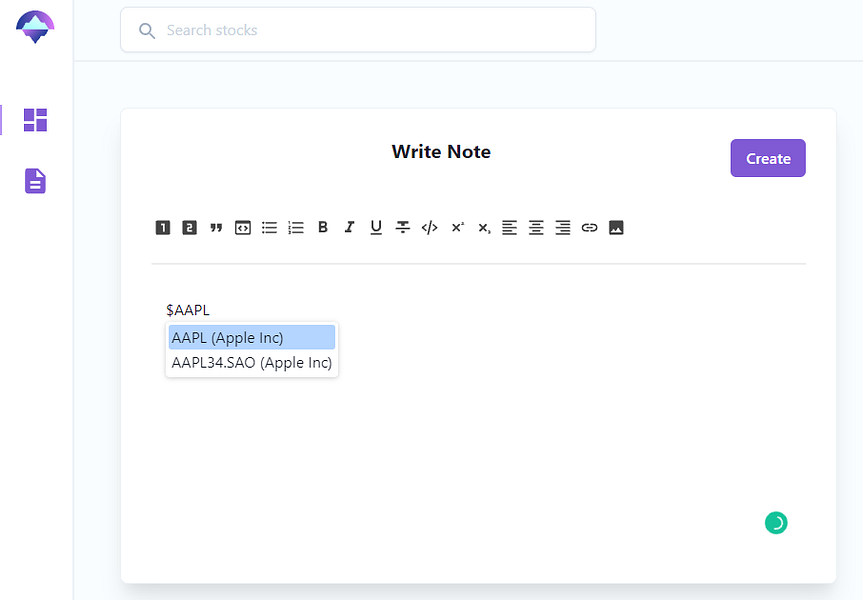Apply subscript formatting
Screen dimensions: 863x600
pyautogui.click(x=484, y=228)
